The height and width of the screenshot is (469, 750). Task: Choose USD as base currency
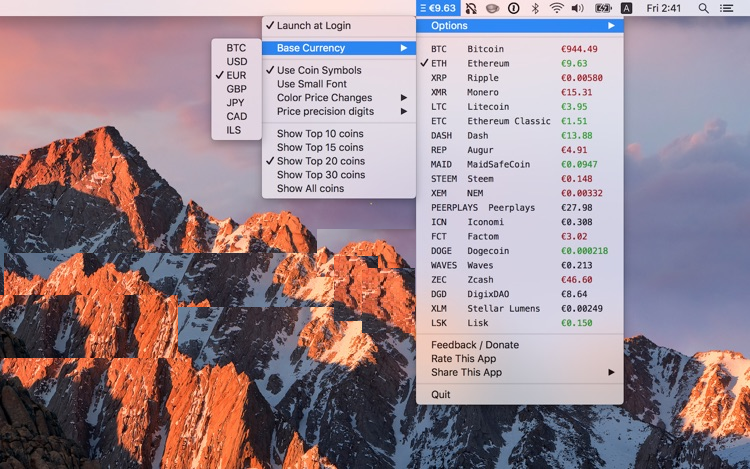[x=236, y=62]
